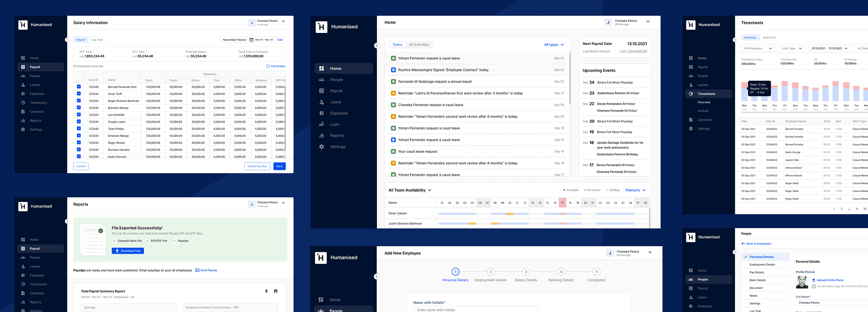The width and height of the screenshot is (868, 312).
Task: Click the Leave icon in Home window sidebar
Action: click(321, 102)
